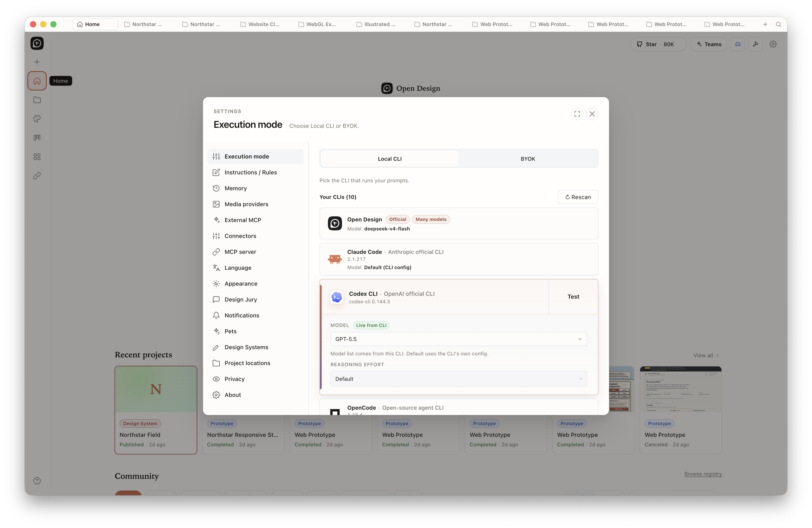Image resolution: width=812 pixels, height=528 pixels.
Task: Test the Codex CLI connection
Action: coord(573,297)
